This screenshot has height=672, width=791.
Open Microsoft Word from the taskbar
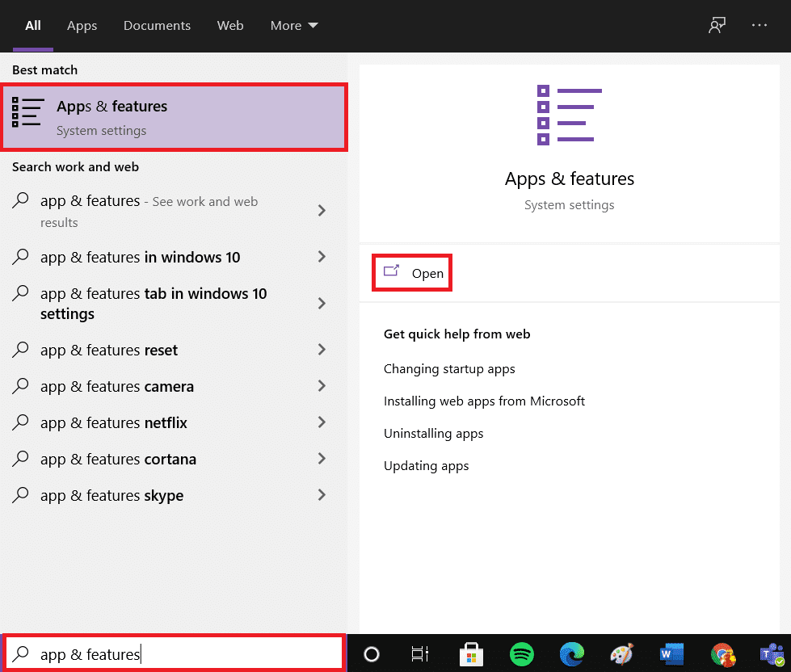pyautogui.click(x=671, y=654)
